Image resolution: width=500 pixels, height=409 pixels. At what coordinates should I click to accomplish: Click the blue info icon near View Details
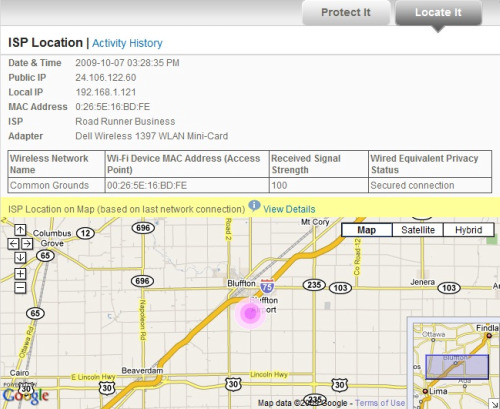[x=254, y=205]
